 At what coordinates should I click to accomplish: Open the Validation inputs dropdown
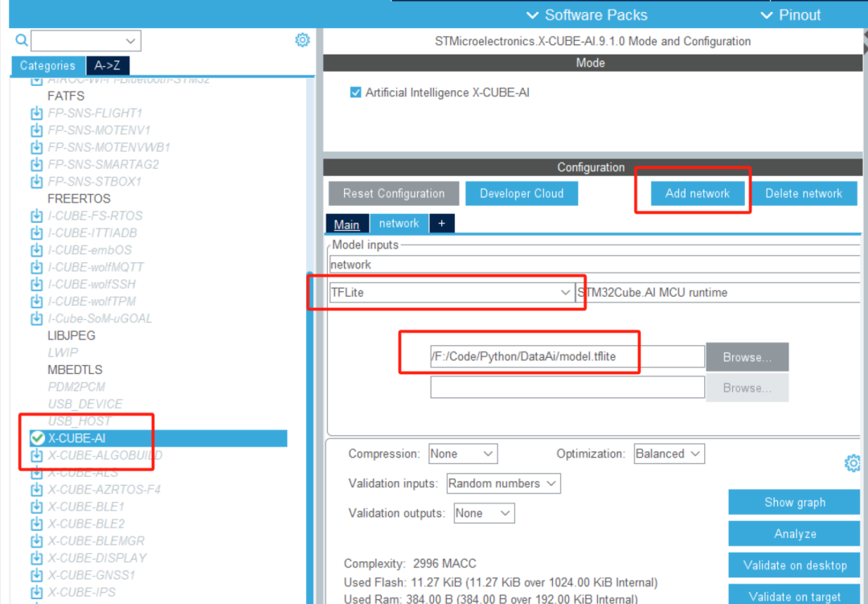[x=502, y=483]
